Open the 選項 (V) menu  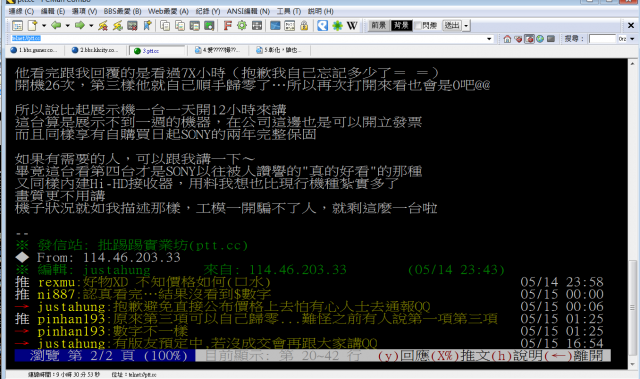(x=84, y=11)
